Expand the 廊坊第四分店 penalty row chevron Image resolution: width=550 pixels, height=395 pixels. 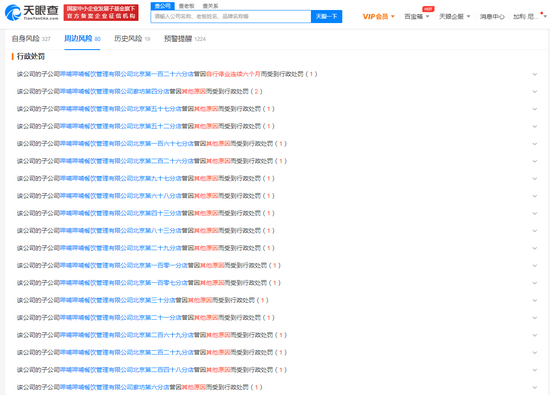point(535,92)
